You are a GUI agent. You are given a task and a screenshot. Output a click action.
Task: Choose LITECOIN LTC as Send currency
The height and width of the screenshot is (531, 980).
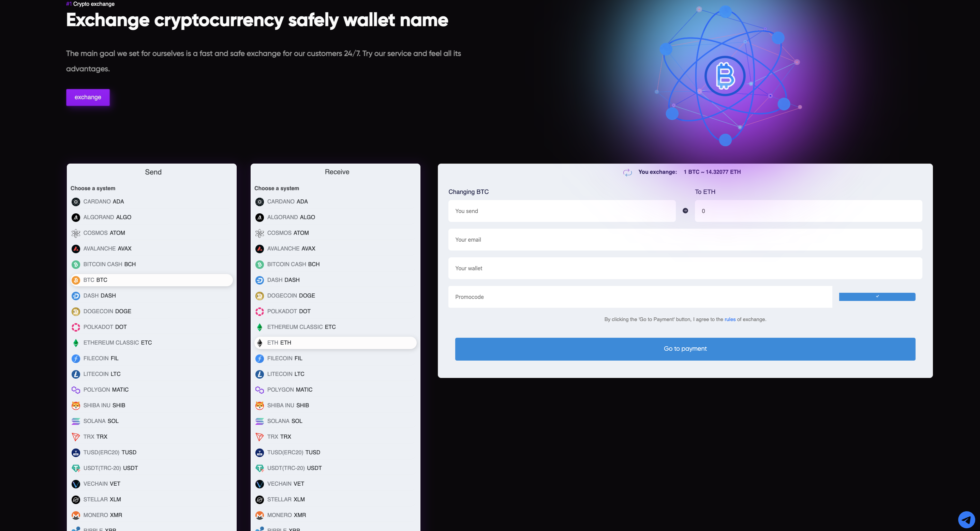102,374
